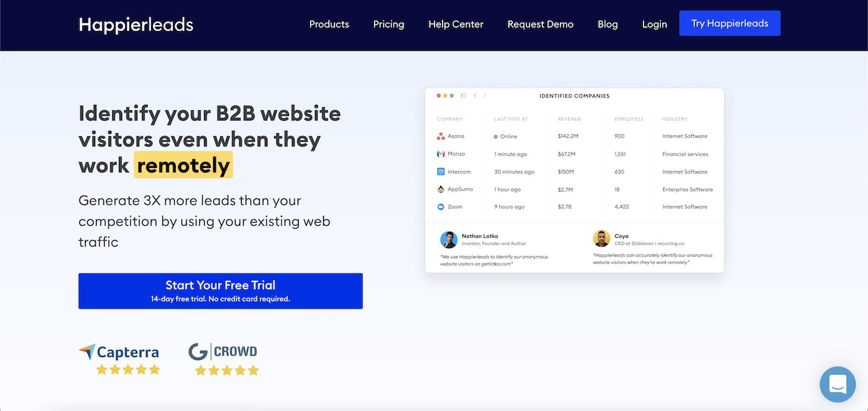Open the chat widget bubble
Viewport: 868px width, 411px height.
click(x=838, y=384)
